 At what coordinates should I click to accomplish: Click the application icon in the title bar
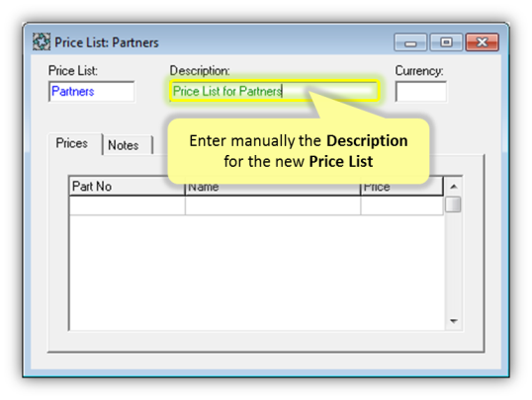click(42, 42)
